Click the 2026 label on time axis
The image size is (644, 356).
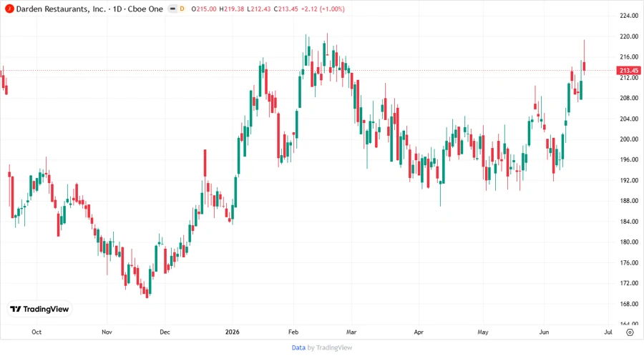[x=232, y=332]
